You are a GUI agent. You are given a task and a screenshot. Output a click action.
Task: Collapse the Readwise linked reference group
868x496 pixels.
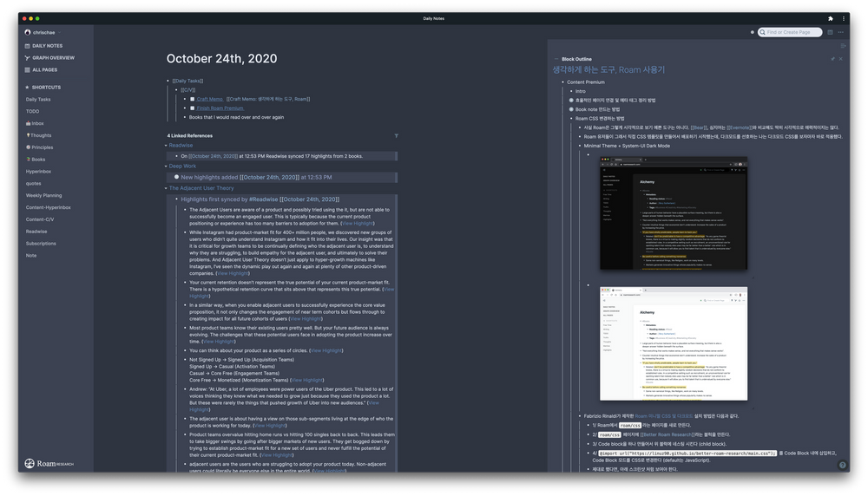click(166, 146)
